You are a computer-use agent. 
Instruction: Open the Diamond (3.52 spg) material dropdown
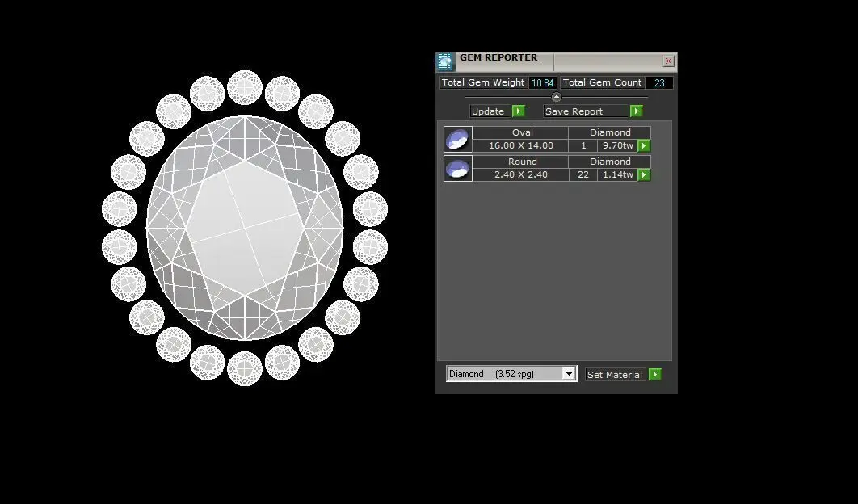[x=569, y=374]
